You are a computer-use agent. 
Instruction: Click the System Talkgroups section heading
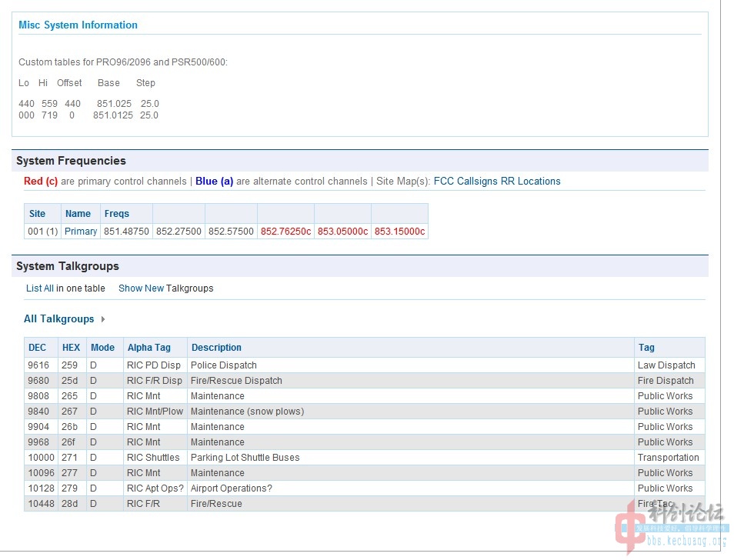(68, 267)
